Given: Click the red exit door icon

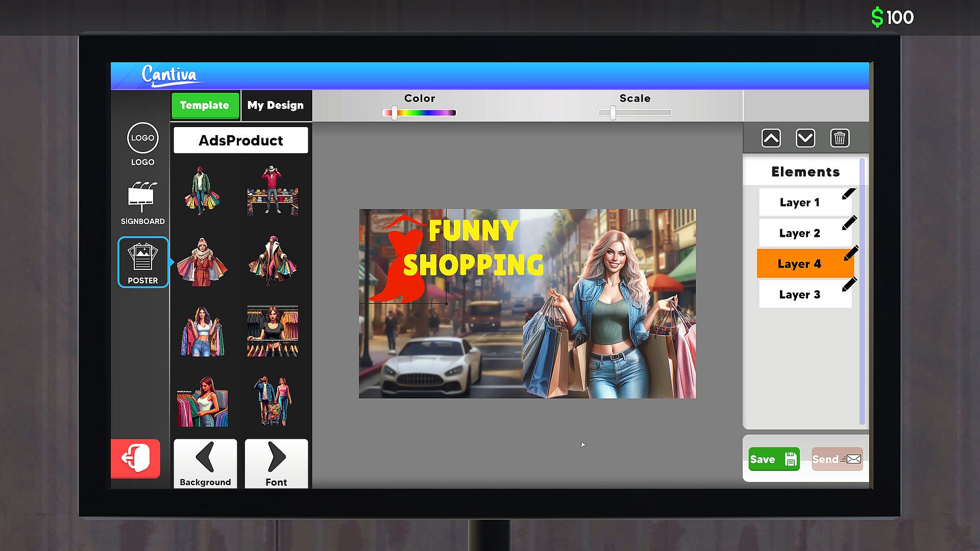Looking at the screenshot, I should click(x=136, y=458).
